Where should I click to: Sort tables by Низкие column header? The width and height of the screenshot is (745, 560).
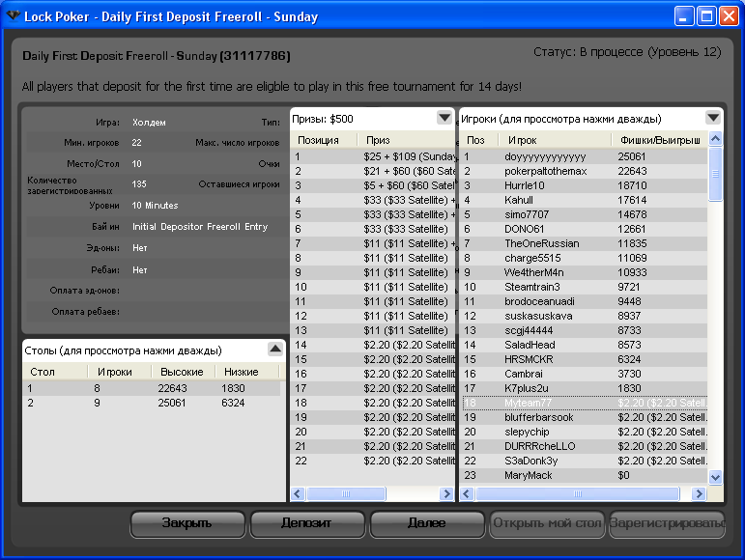(247, 372)
